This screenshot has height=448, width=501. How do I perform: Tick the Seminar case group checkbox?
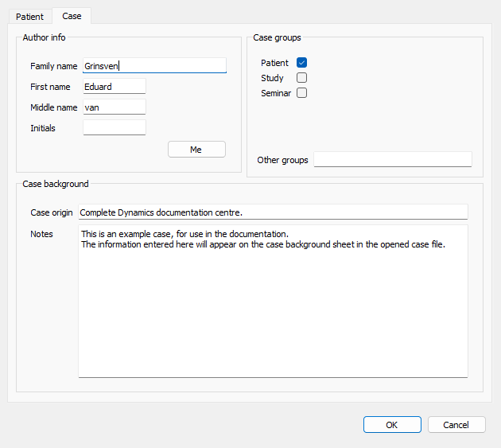[x=301, y=93]
